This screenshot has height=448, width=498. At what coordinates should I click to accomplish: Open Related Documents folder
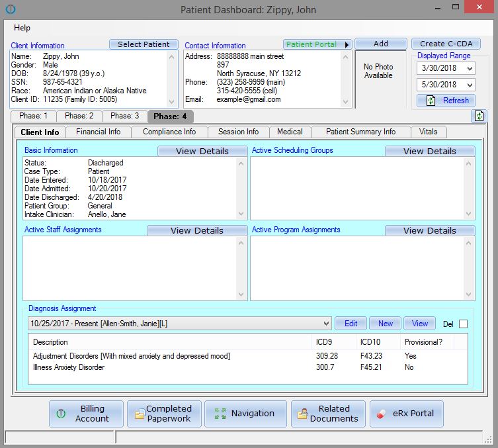point(327,414)
